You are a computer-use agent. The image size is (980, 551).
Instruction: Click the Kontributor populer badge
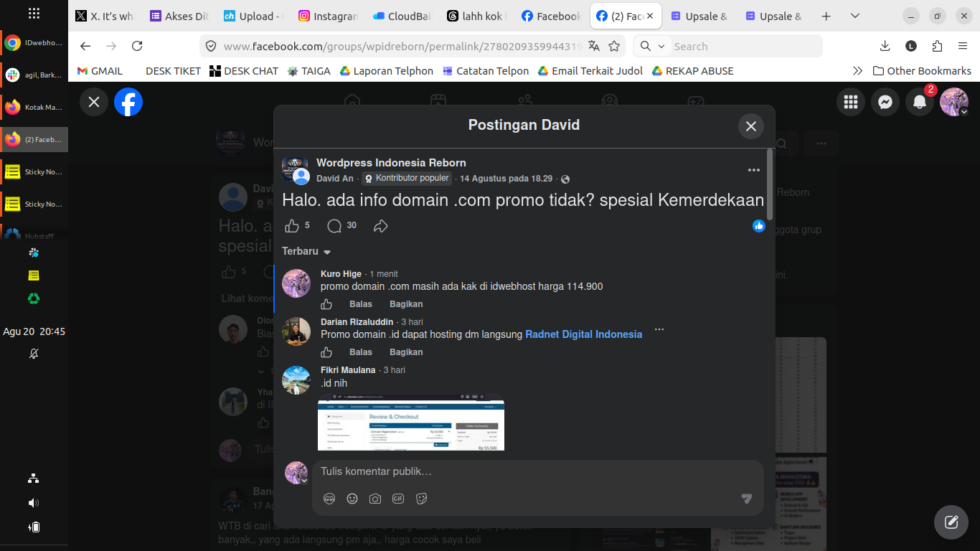[407, 179]
